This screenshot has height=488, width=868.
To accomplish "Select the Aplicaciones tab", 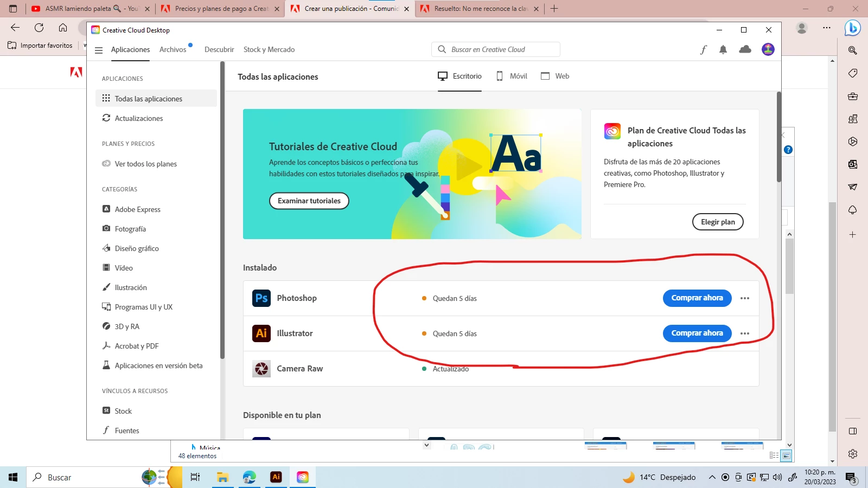I will click(x=130, y=49).
